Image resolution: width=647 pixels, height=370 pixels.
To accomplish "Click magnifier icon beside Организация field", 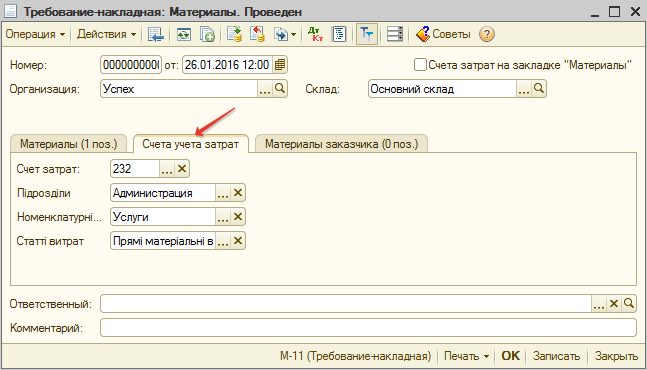I will [x=280, y=89].
